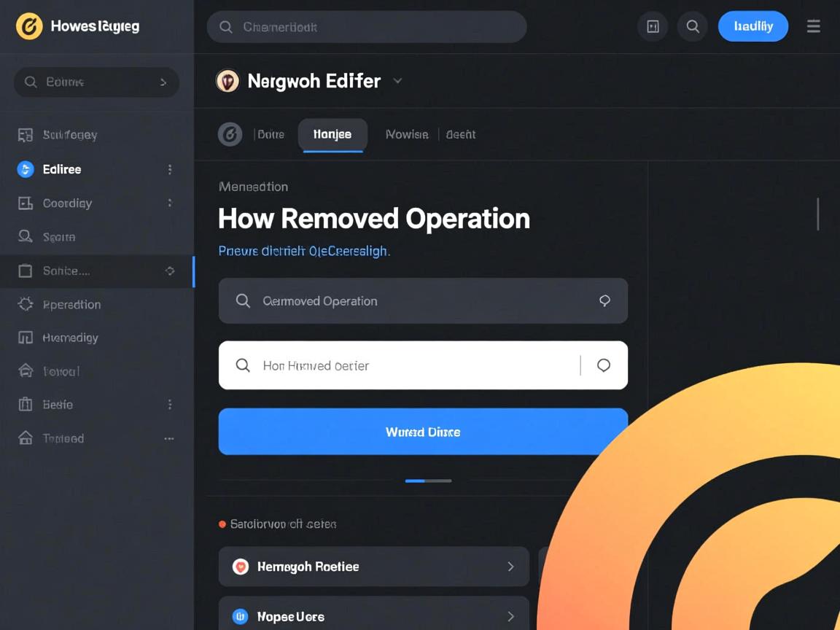
Task: Click the heart icon on Hemegoh Roetiee row
Action: pyautogui.click(x=240, y=567)
